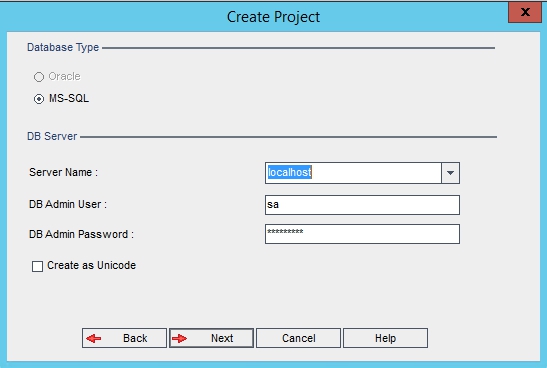The image size is (547, 368).
Task: Click the DB Admin User label
Action: [x=68, y=204]
